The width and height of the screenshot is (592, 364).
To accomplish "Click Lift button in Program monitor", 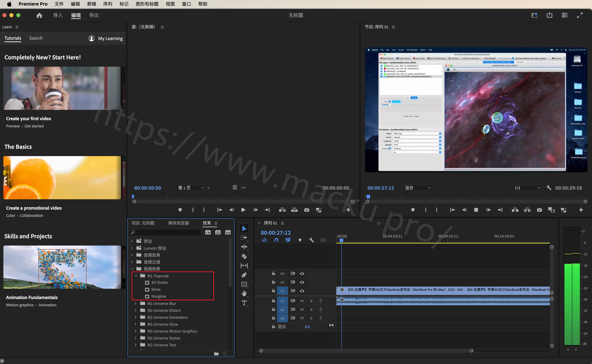I will click(515, 210).
